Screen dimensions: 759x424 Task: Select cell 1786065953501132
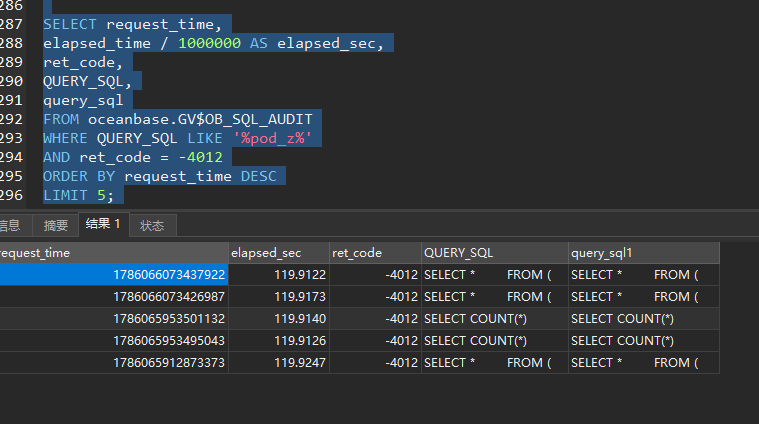point(114,318)
